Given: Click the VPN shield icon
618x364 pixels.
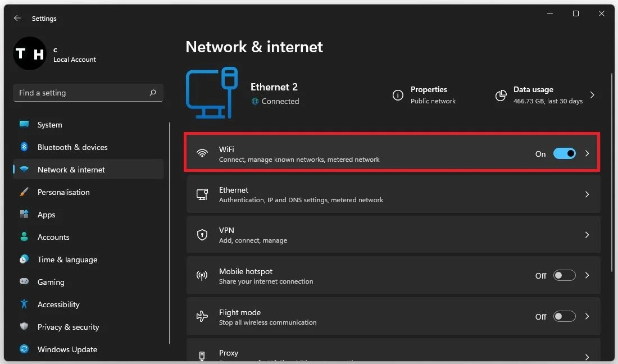Looking at the screenshot, I should point(202,235).
